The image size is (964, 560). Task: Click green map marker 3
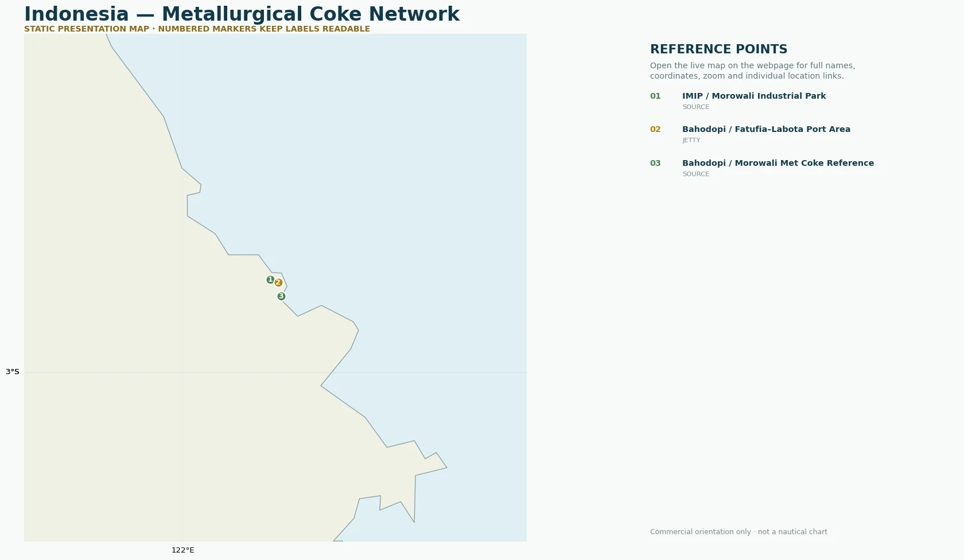pos(281,296)
